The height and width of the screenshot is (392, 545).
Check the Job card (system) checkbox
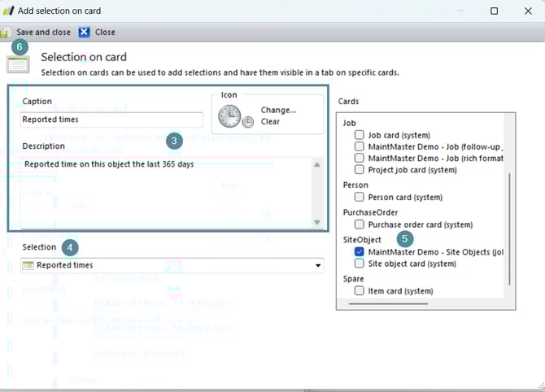click(x=360, y=135)
